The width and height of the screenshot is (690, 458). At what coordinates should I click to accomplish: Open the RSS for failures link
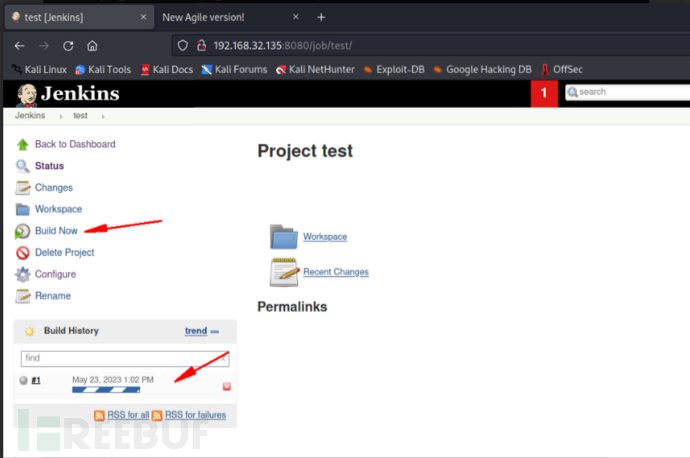[x=195, y=415]
